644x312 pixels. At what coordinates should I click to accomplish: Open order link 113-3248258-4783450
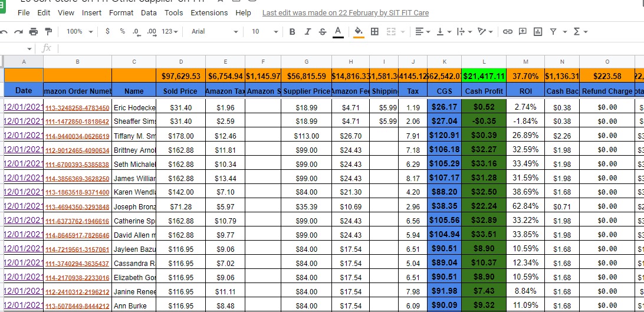click(x=77, y=108)
